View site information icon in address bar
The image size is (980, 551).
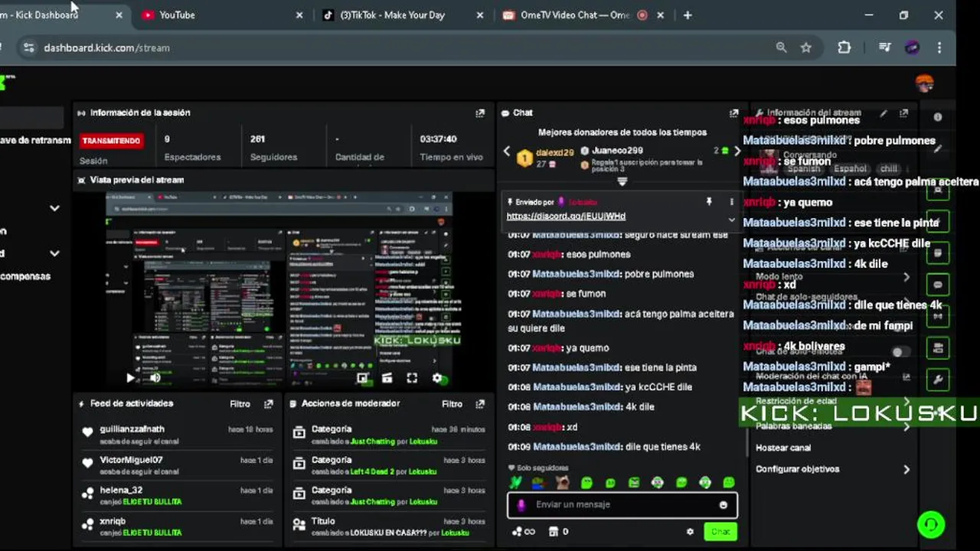coord(28,47)
